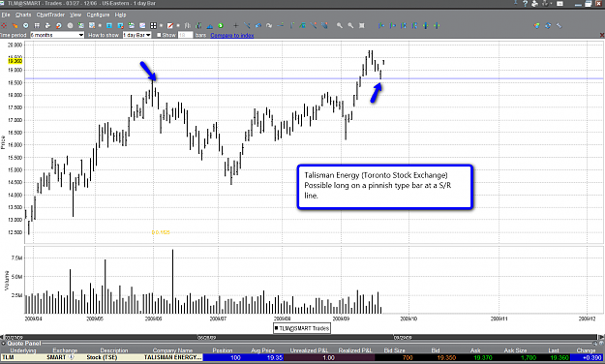Collapse the Quote Panel expander
The height and width of the screenshot is (364, 605).
point(4,343)
